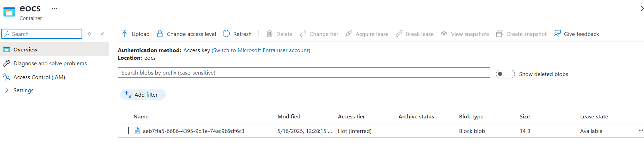Click the modified date 5/16/2025, 12:28:15
644x155 pixels.
point(305,131)
